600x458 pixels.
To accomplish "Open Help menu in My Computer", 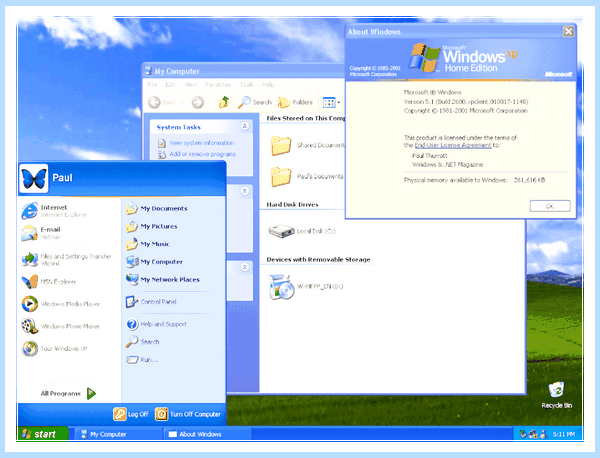I will pos(268,85).
